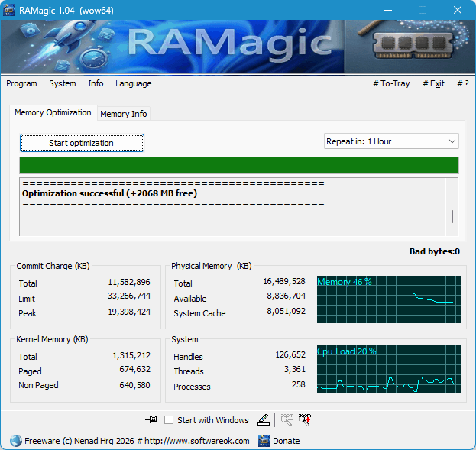The width and height of the screenshot is (476, 450).
Task: Click the RAMagic title bar app icon
Action: click(x=11, y=10)
